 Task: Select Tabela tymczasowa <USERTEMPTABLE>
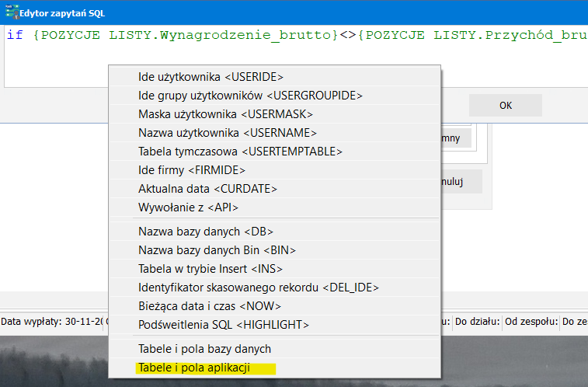274,152
